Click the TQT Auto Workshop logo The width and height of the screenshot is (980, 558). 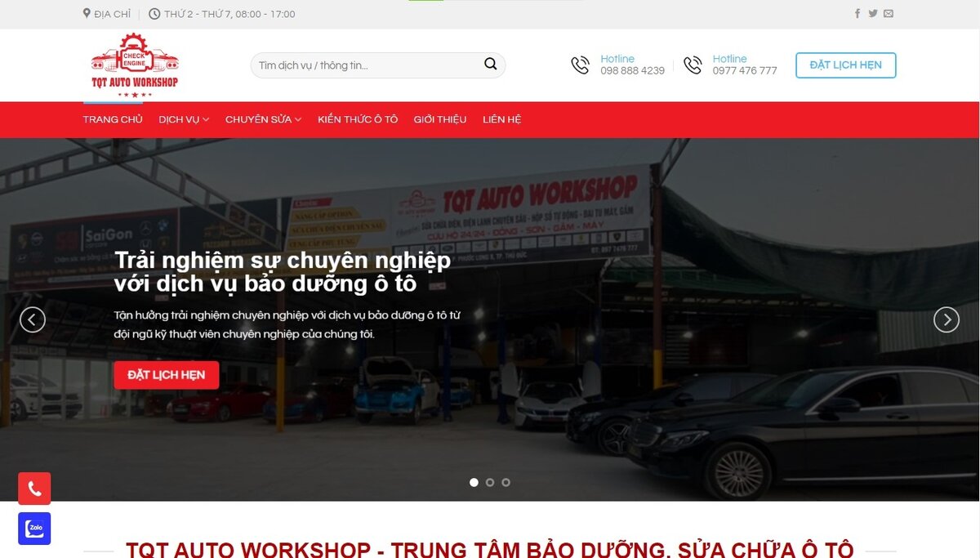[135, 65]
